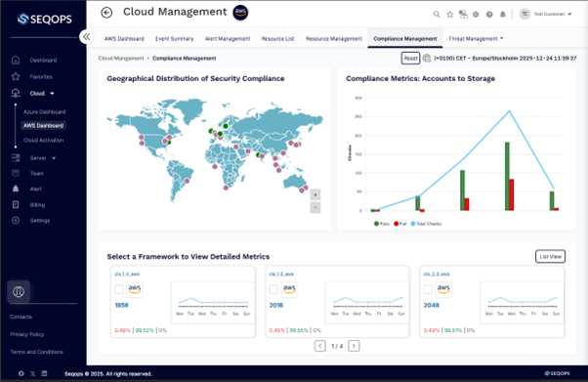Check the cis_2_0_aws framework checkbox
The height and width of the screenshot is (382, 588).
(x=428, y=289)
